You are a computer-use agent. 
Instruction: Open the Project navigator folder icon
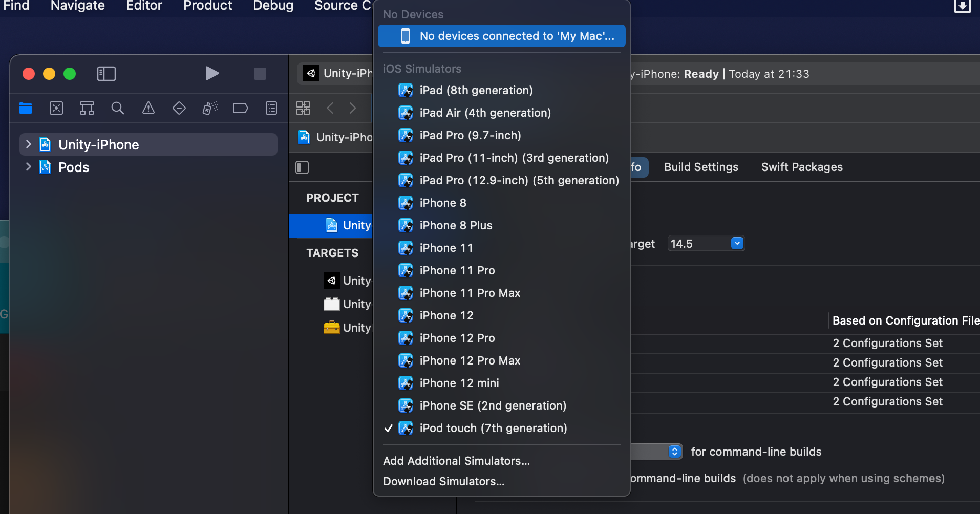pyautogui.click(x=26, y=108)
